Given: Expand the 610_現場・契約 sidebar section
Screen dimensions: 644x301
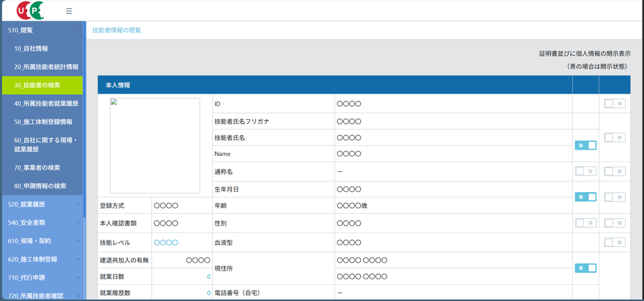Looking at the screenshot, I should point(42,241).
